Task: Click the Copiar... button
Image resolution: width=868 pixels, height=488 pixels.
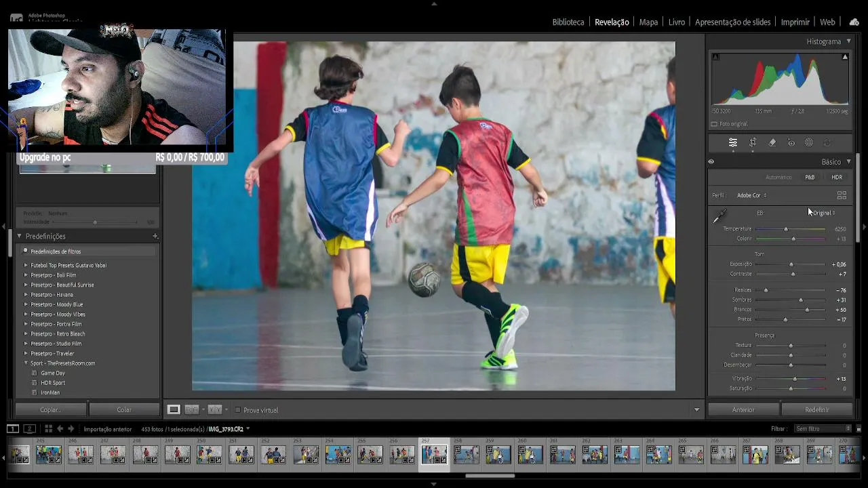Action: [51, 409]
